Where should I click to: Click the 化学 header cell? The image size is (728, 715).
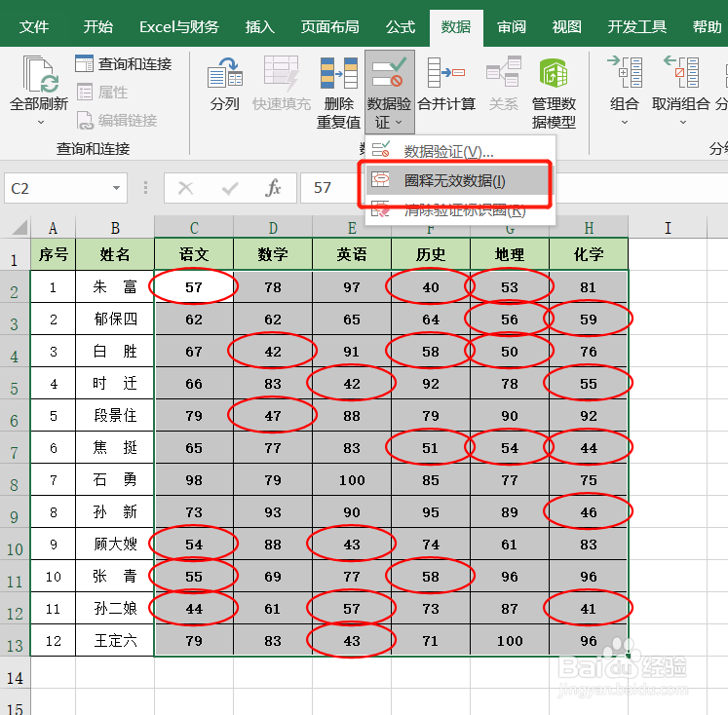(x=589, y=254)
